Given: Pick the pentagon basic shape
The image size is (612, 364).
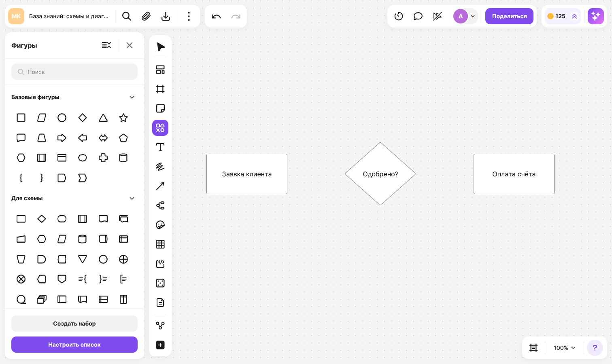Looking at the screenshot, I should (123, 138).
